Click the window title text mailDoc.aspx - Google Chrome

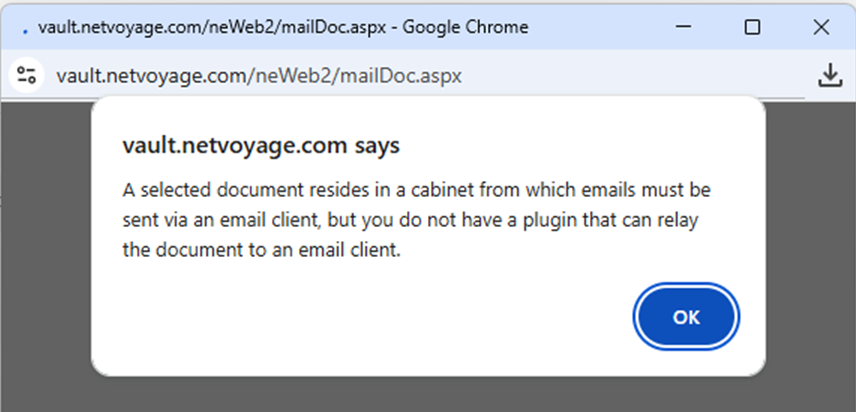click(x=282, y=27)
